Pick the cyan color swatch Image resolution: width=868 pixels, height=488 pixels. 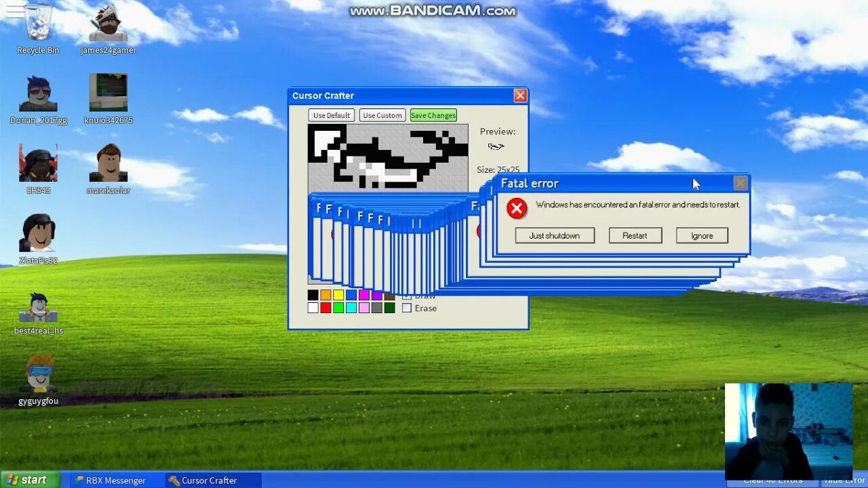tap(351, 308)
